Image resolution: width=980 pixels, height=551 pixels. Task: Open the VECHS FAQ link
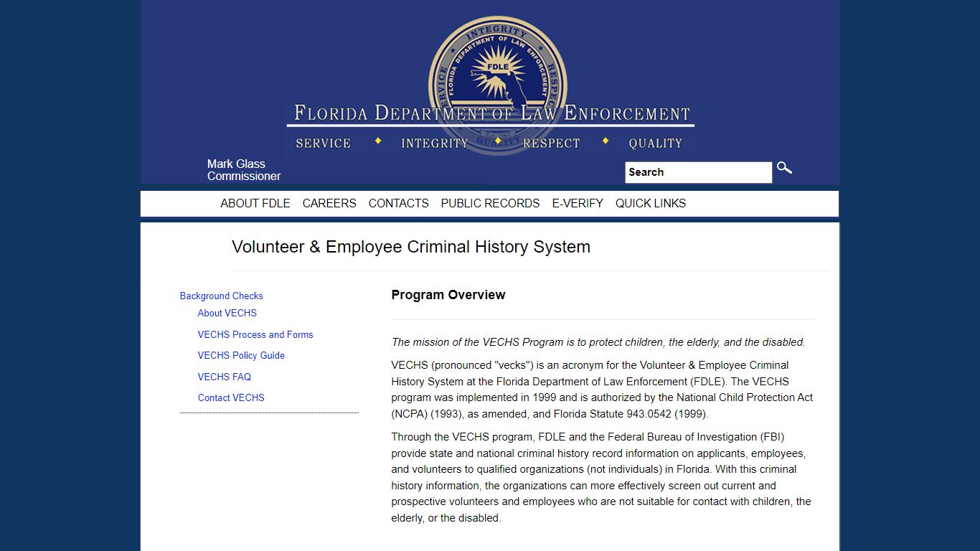[225, 377]
